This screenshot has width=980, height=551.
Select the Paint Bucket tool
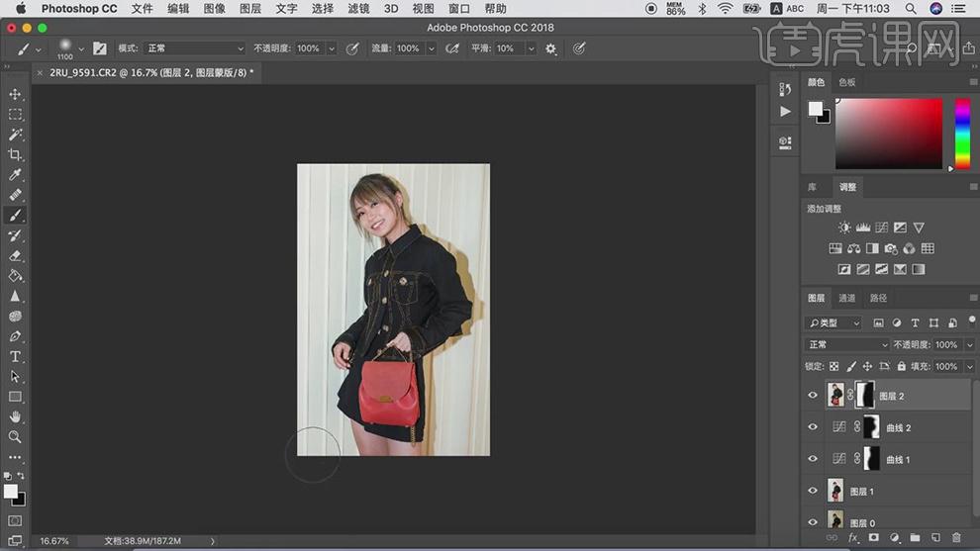click(15, 275)
